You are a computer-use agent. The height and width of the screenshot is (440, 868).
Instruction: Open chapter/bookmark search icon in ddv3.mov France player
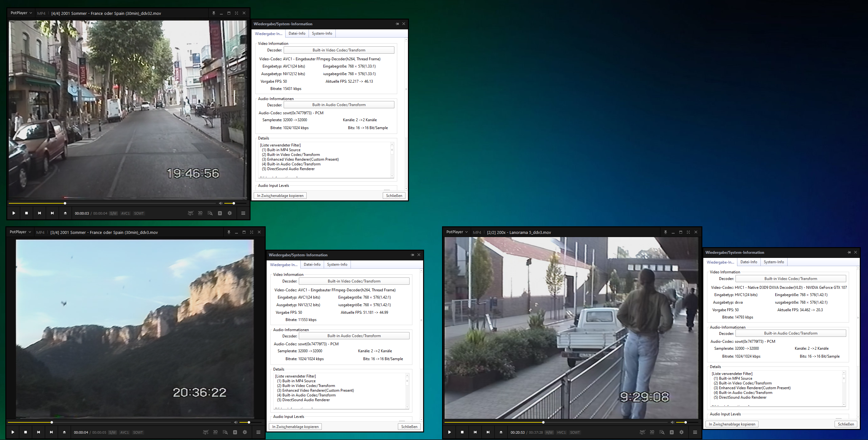(225, 432)
